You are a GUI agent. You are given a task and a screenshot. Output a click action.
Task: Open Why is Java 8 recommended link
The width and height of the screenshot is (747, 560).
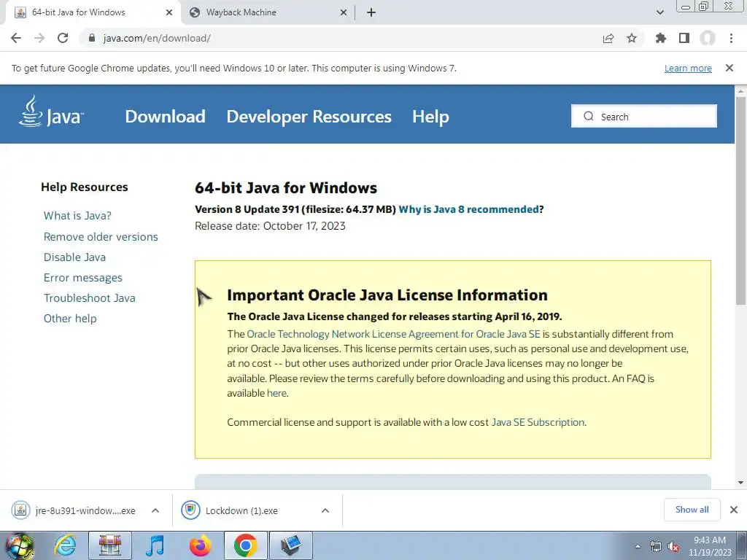click(471, 209)
